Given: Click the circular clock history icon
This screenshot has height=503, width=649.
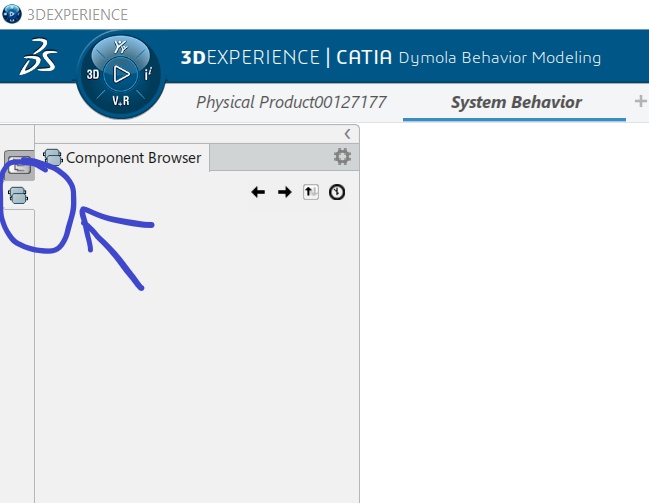Looking at the screenshot, I should tap(337, 192).
